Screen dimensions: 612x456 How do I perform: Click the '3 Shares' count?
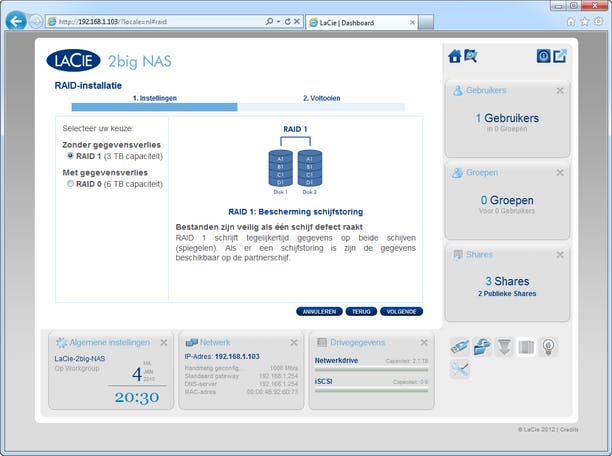(x=507, y=281)
